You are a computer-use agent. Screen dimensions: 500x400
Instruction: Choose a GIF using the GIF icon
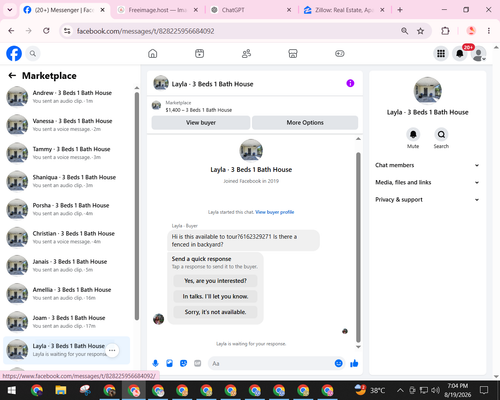pyautogui.click(x=198, y=363)
